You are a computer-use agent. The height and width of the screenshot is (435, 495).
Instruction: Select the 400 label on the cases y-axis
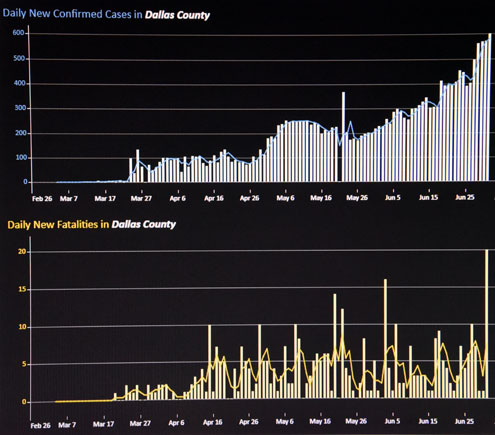20,83
